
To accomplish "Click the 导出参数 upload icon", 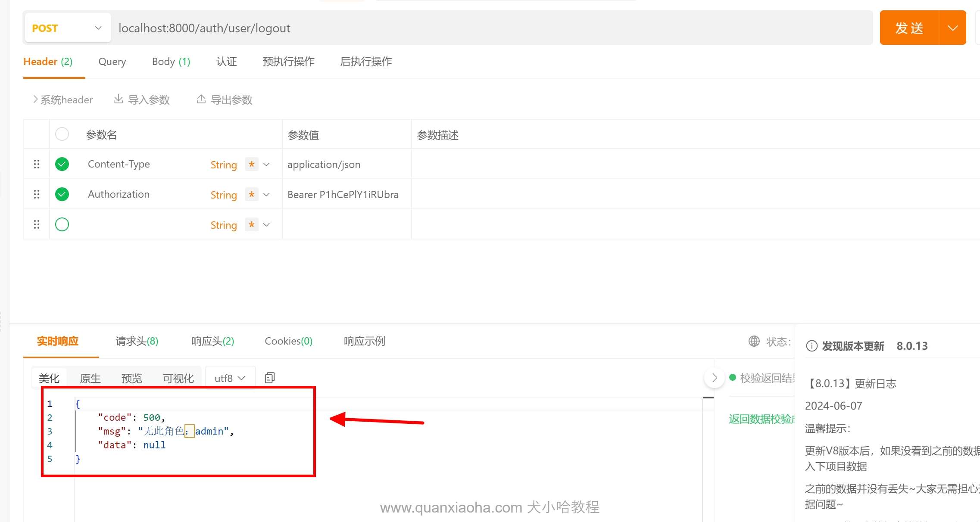I will (x=201, y=99).
